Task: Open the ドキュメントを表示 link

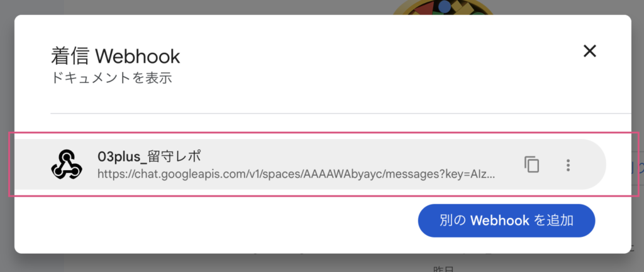Action: click(111, 78)
